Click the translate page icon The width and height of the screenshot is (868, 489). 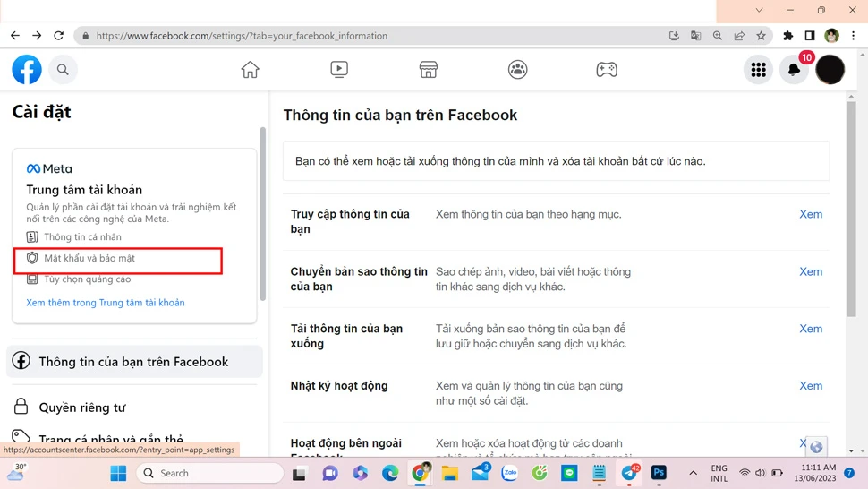click(696, 36)
